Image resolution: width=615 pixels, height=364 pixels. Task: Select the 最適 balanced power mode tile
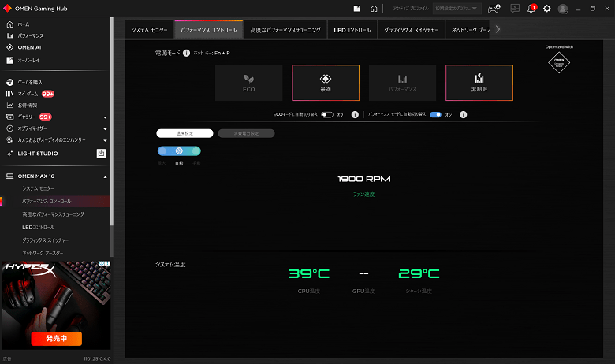[x=326, y=83]
